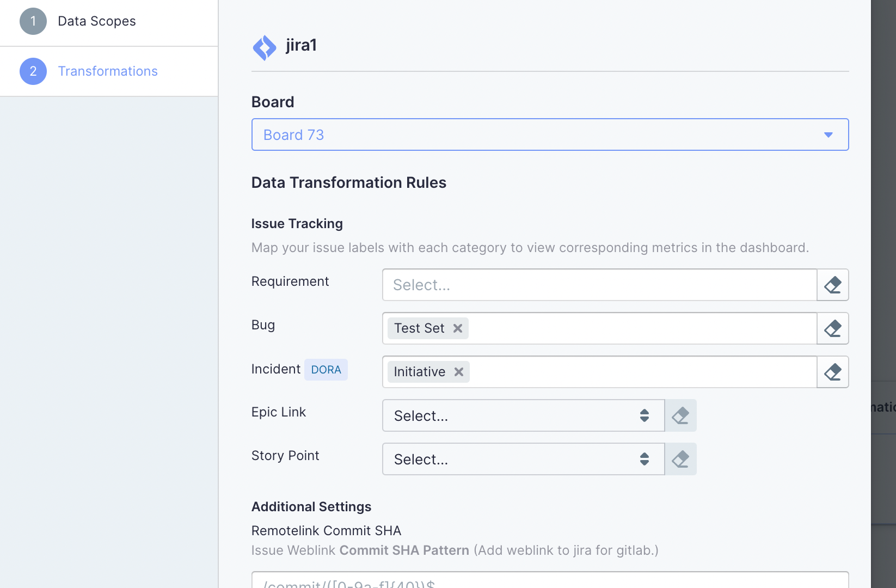896x588 pixels.
Task: Click the jira1 Jira logo icon
Action: (265, 47)
